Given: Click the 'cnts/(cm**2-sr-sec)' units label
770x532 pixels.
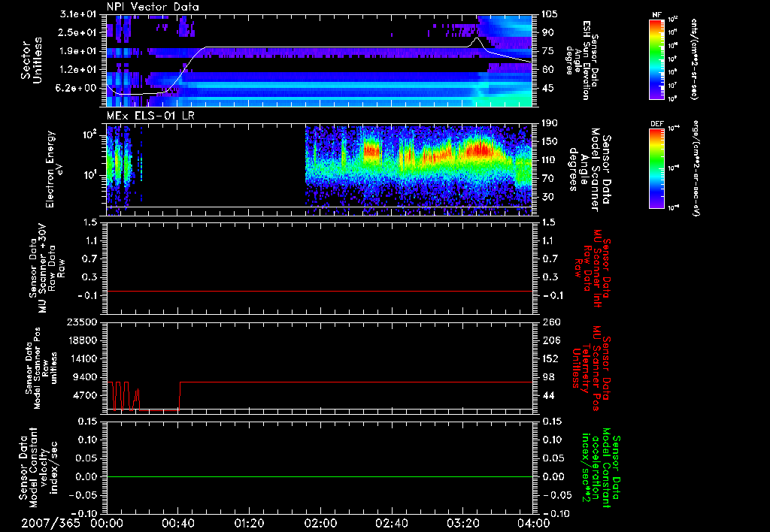Looking at the screenshot, I should pos(694,59).
